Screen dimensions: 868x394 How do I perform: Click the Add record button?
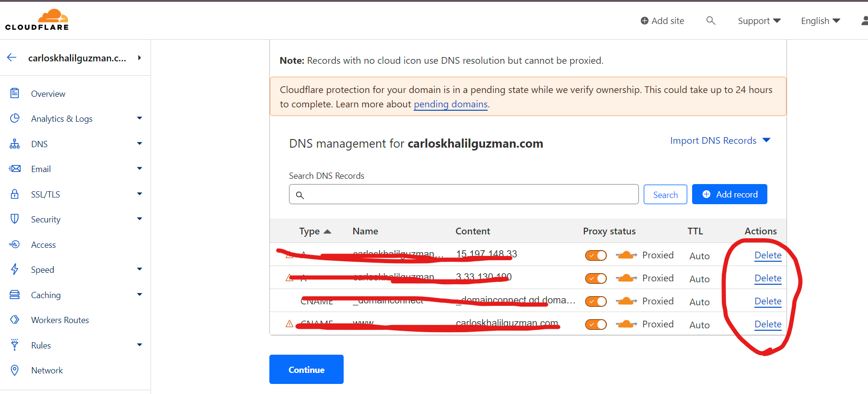729,194
